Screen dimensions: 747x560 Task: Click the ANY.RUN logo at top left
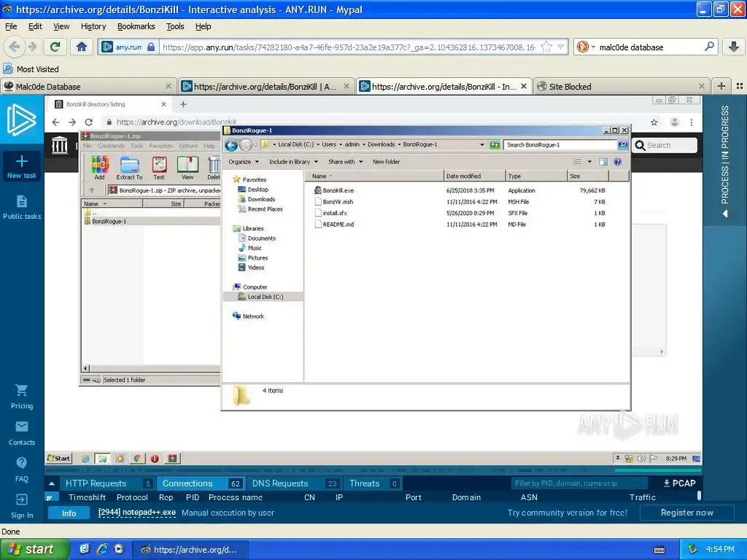[21, 120]
